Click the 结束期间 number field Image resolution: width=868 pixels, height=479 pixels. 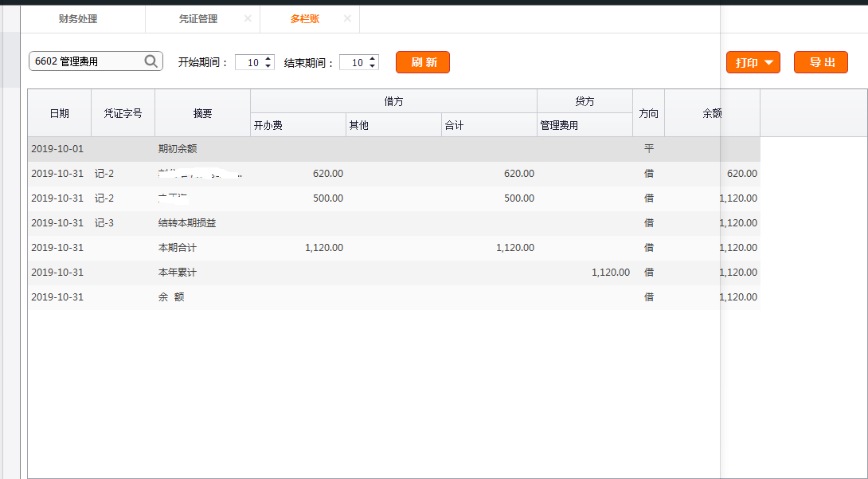point(355,62)
